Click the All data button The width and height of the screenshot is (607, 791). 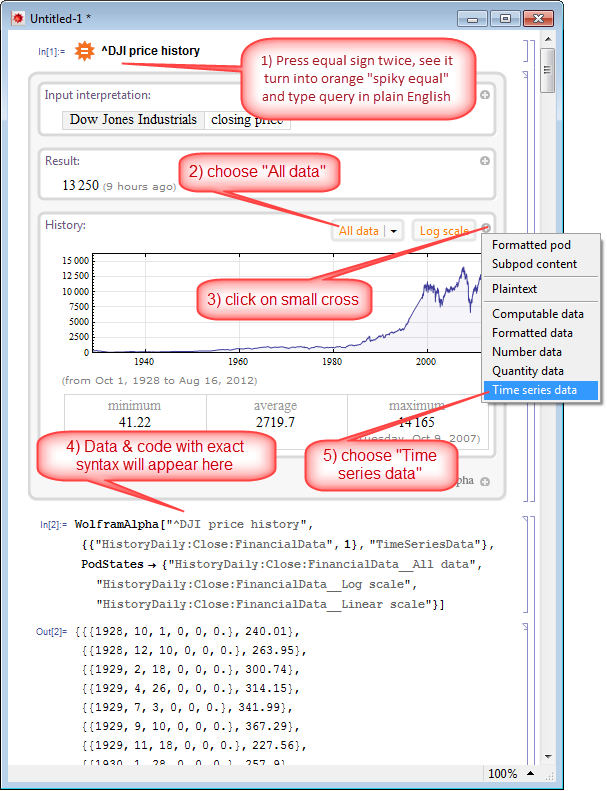pyautogui.click(x=359, y=231)
